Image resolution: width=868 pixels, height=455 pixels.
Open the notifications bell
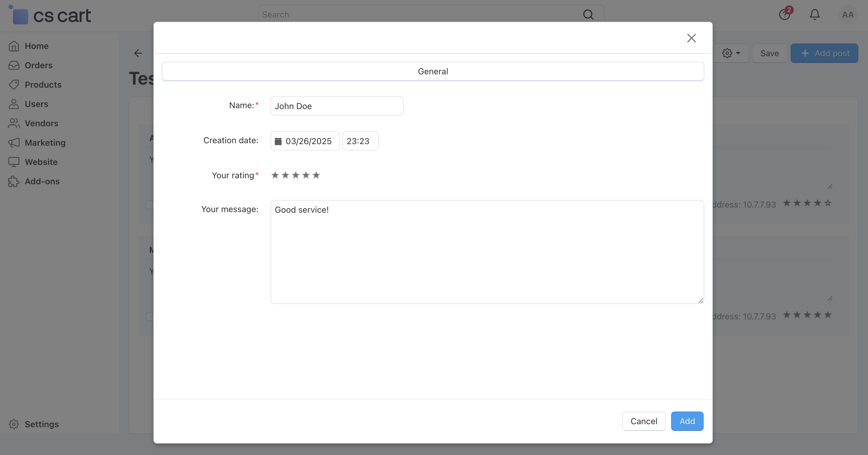coord(815,15)
